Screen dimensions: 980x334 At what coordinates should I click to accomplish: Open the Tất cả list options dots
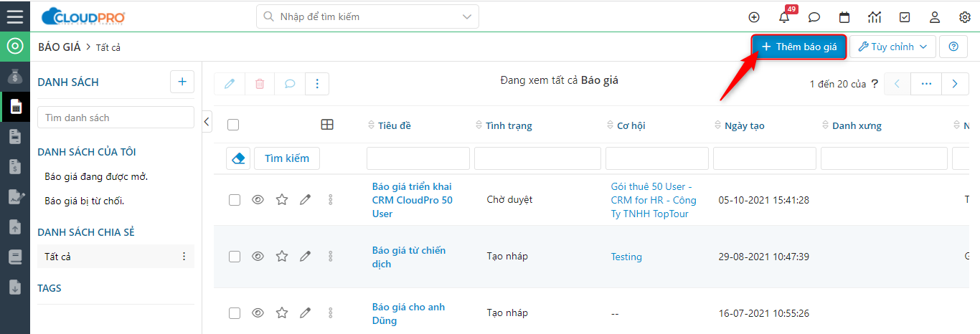184,257
